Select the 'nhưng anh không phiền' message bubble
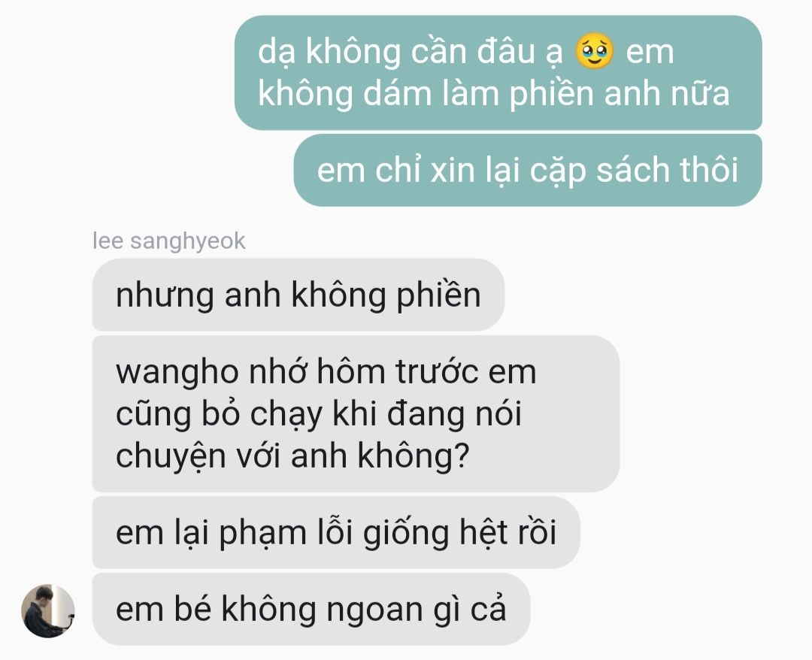 pos(298,295)
